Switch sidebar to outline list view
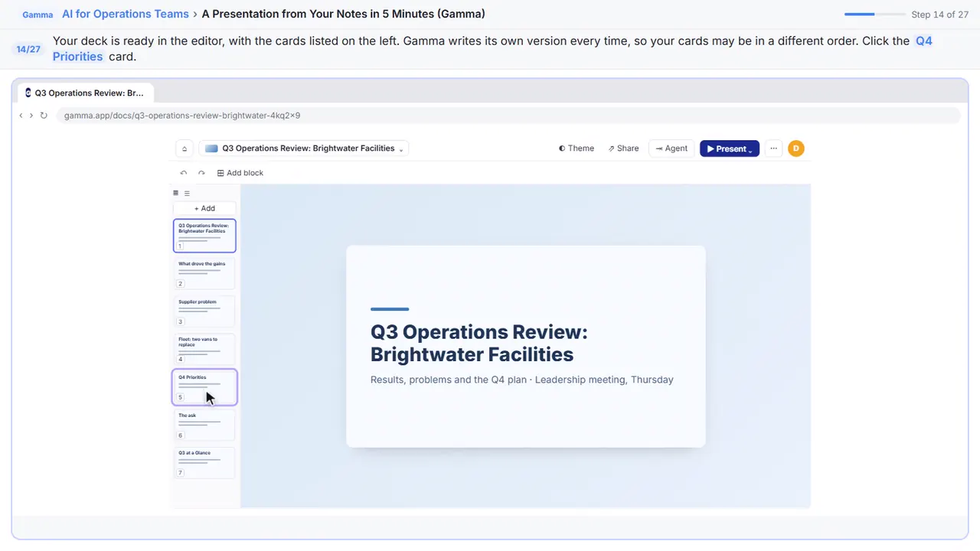Viewport: 980px width, 551px height. (187, 194)
